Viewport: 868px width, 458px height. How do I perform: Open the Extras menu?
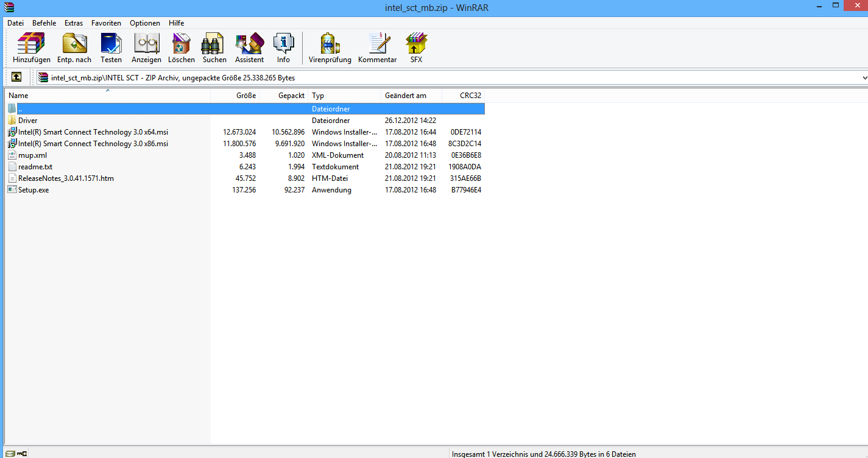coord(74,23)
